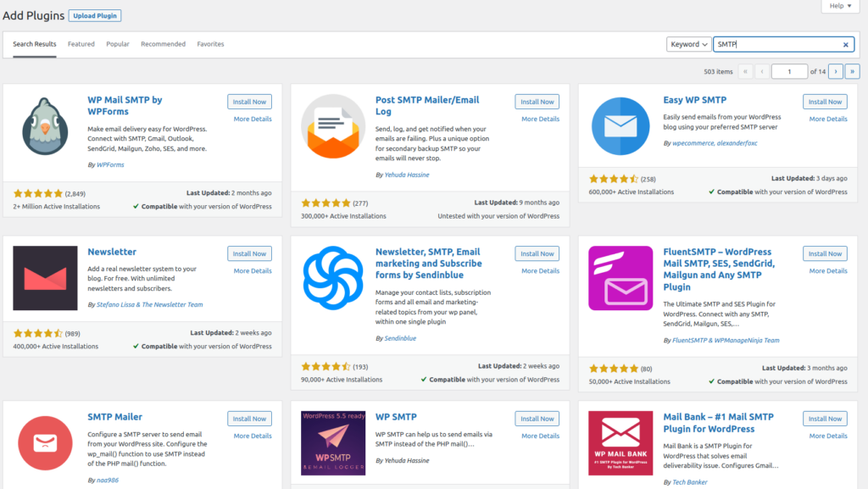View More Details for SMTP Mailer
This screenshot has height=489, width=868.
(253, 436)
